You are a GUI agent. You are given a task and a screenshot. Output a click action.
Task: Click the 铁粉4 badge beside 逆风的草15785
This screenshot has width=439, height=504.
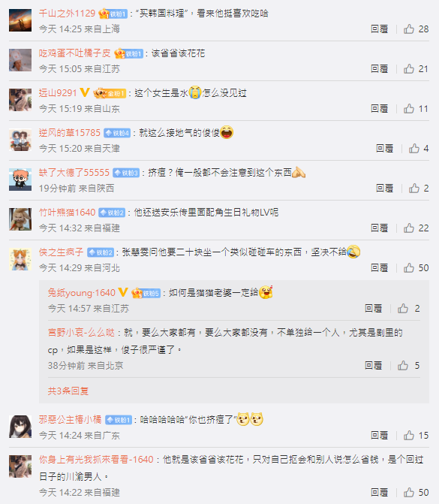(117, 133)
